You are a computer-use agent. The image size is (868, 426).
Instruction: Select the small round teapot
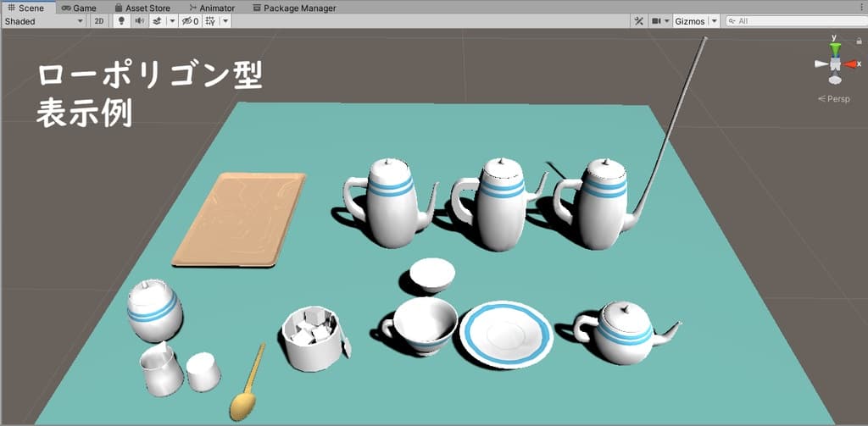[x=626, y=332]
